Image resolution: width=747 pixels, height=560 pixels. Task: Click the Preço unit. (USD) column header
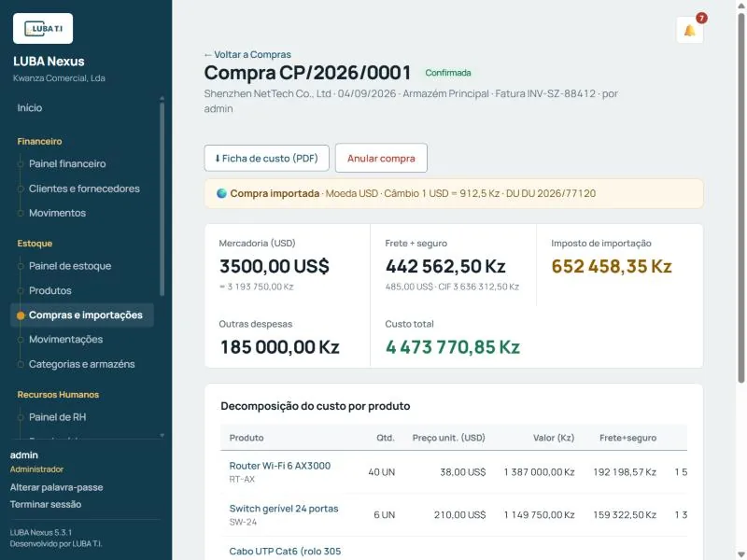[x=449, y=438]
